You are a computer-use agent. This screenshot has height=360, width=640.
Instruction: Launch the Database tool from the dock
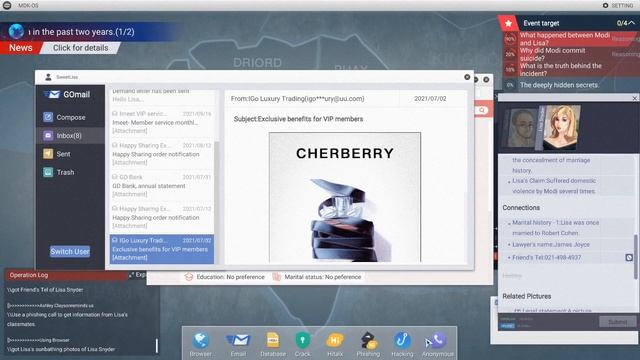[x=273, y=340]
